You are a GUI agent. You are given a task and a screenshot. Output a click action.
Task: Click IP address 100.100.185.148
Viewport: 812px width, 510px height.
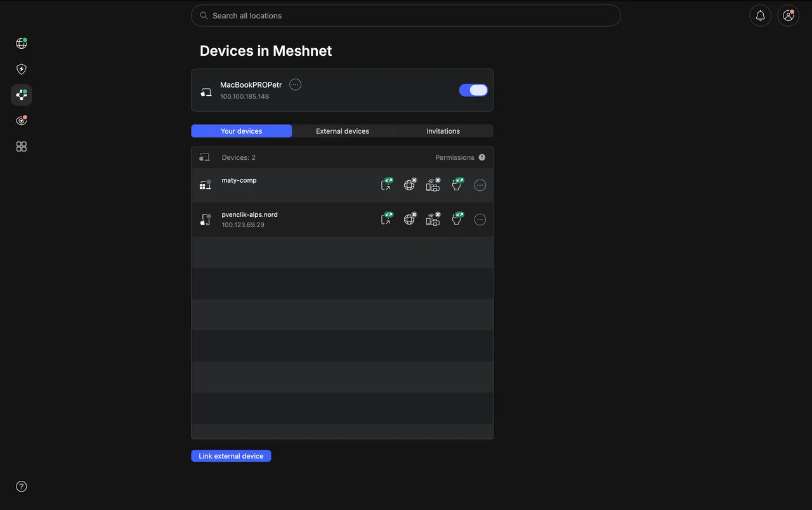click(244, 96)
